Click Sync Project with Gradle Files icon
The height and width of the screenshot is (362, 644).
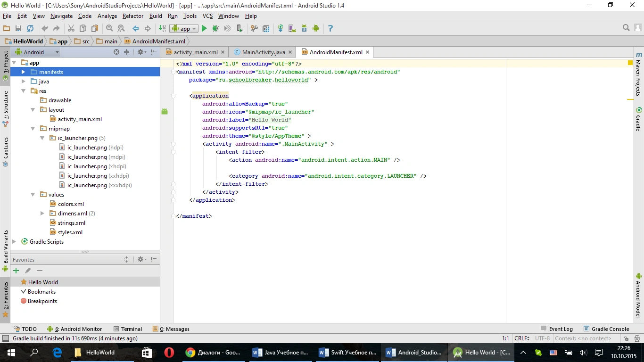coord(280,29)
